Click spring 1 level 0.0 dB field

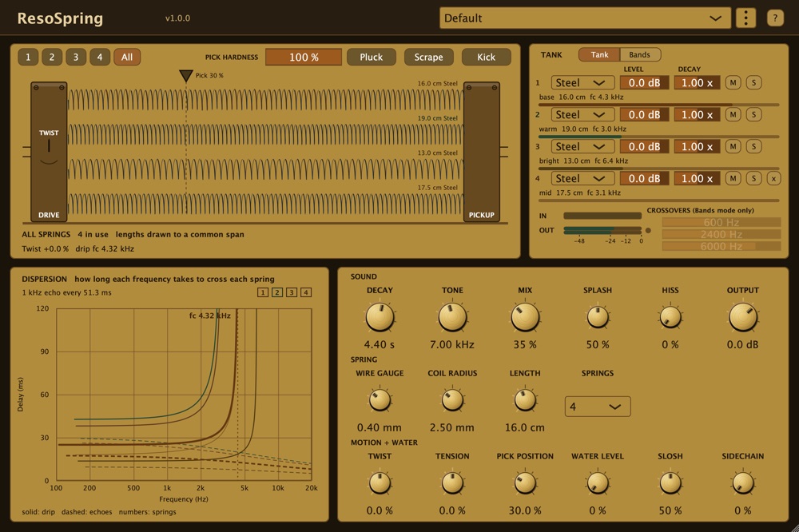644,82
